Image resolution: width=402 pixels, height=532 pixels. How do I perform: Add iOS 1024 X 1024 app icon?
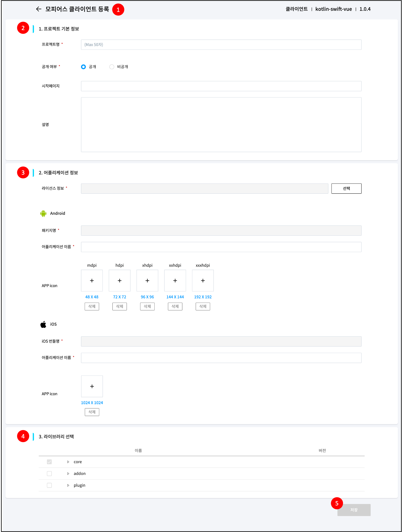92,386
